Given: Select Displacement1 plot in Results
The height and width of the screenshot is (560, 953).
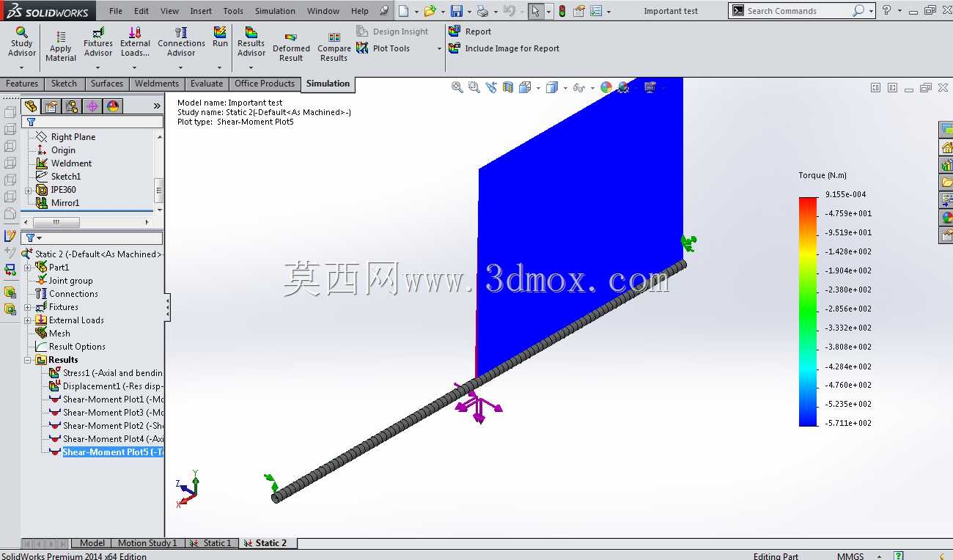Looking at the screenshot, I should pos(106,386).
